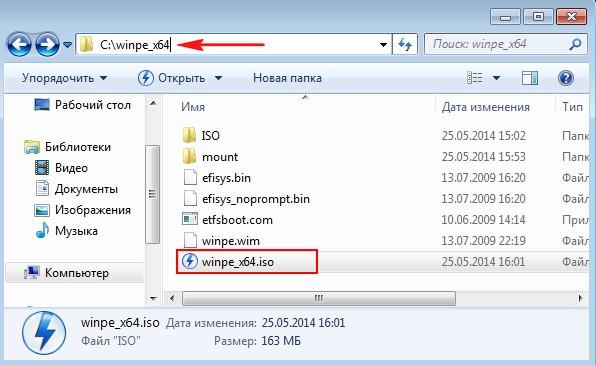
Task: Go back with the Back arrow button
Action: click(19, 44)
